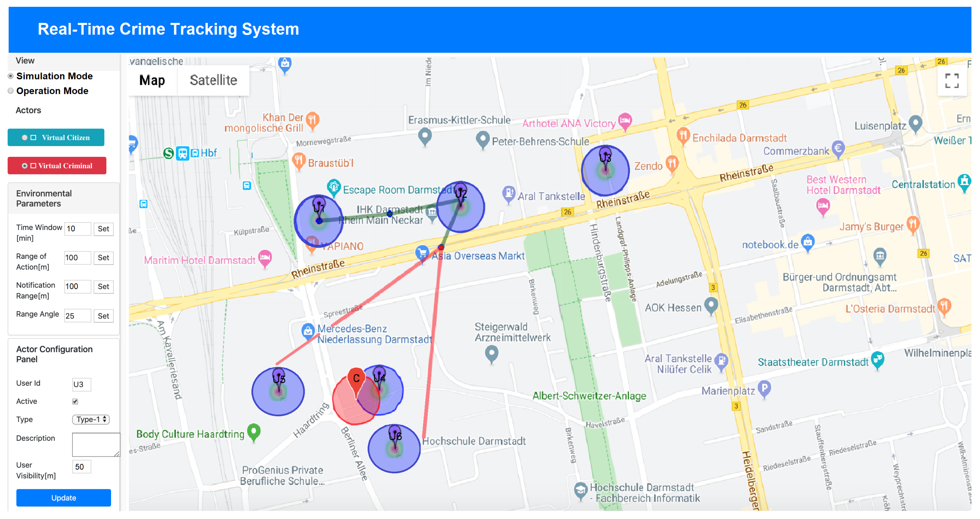Open the Type-1 dropdown
980x519 pixels.
coord(91,419)
